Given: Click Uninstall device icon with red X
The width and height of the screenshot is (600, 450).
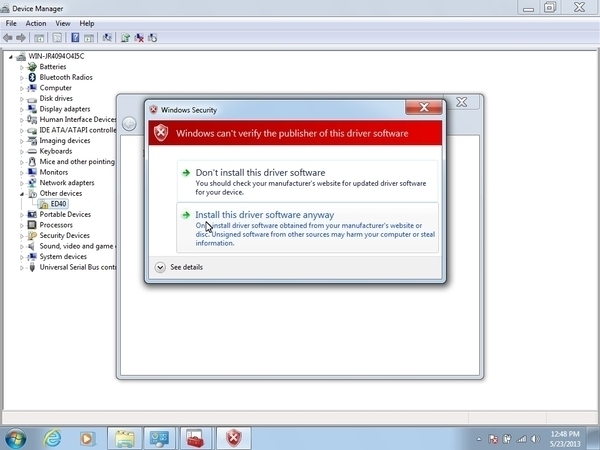Looking at the screenshot, I should [x=139, y=38].
